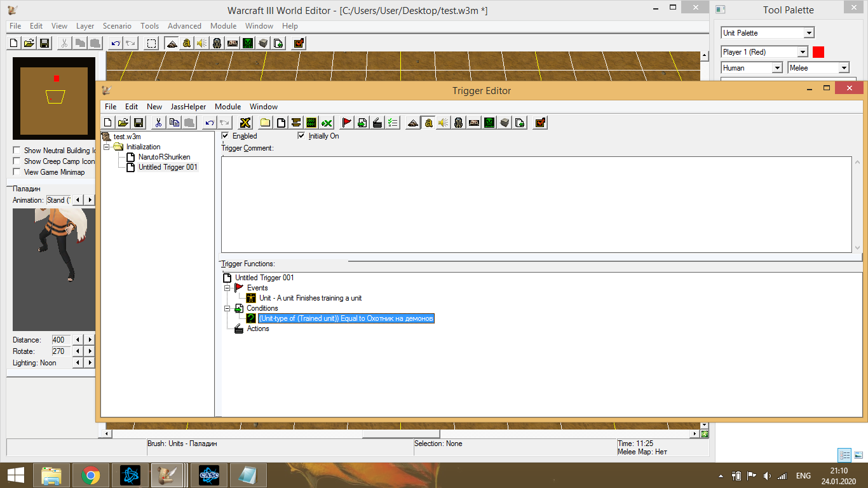Enable Show Creep Camp Icons checkbox
Image resolution: width=868 pixels, height=488 pixels.
17,161
